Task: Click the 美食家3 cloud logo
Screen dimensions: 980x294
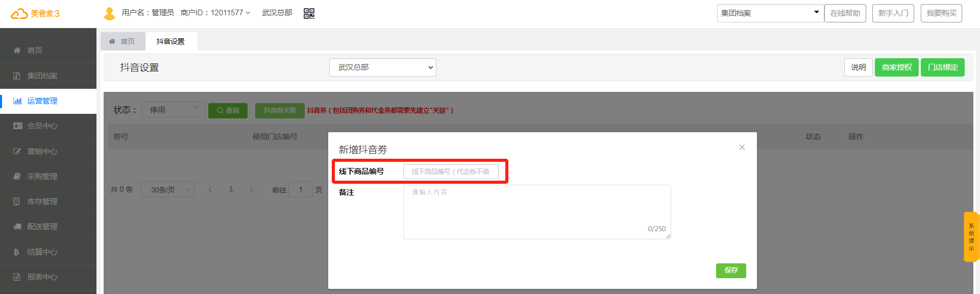Action: [x=35, y=13]
